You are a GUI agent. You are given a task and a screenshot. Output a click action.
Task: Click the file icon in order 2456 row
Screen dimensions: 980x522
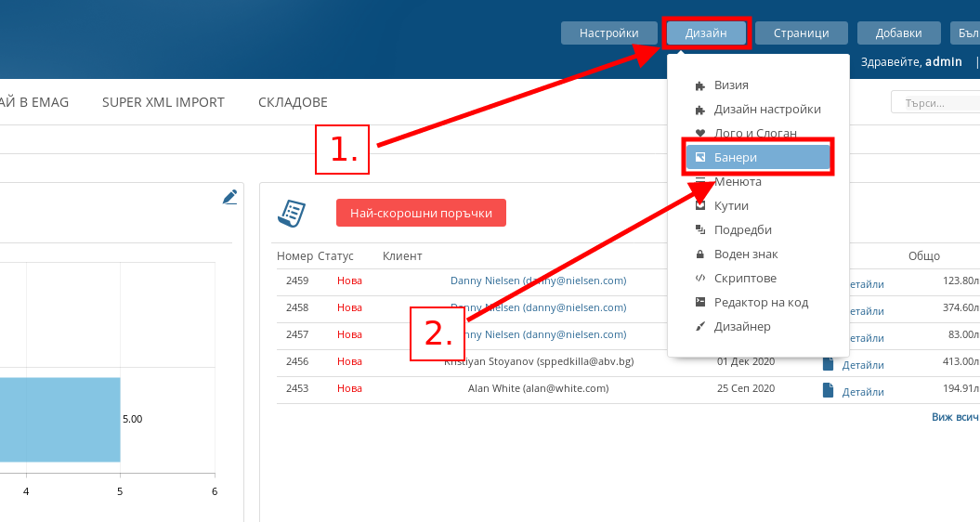[829, 364]
